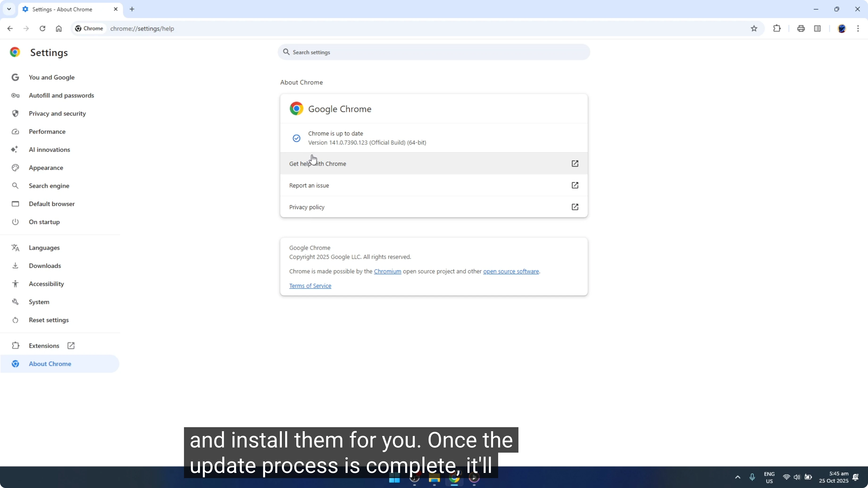Image resolution: width=868 pixels, height=488 pixels.
Task: Activate the microphone icon in the system tray
Action: [753, 477]
